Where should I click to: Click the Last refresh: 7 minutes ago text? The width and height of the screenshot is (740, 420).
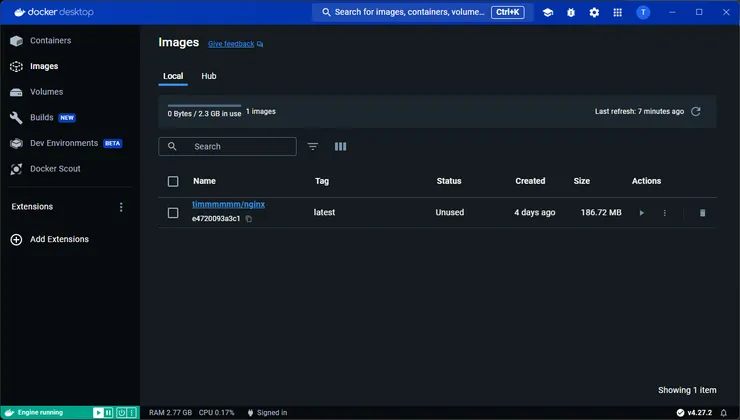(639, 111)
